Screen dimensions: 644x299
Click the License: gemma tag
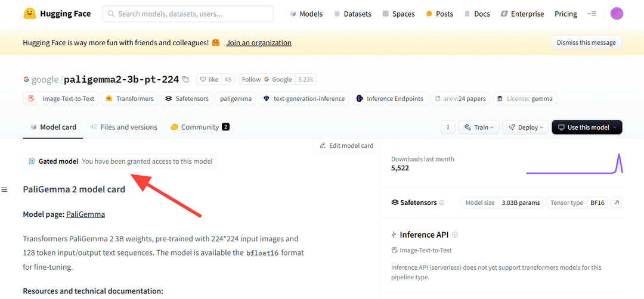pos(525,98)
